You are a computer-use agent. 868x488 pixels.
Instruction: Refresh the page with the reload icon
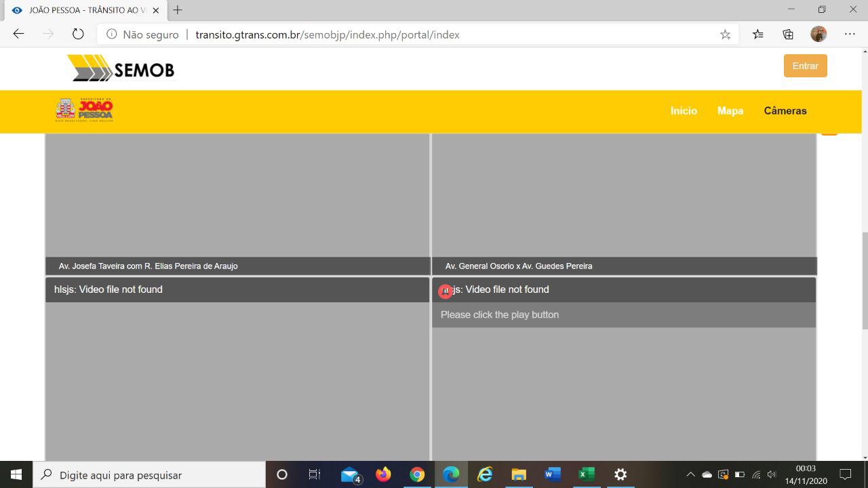78,35
